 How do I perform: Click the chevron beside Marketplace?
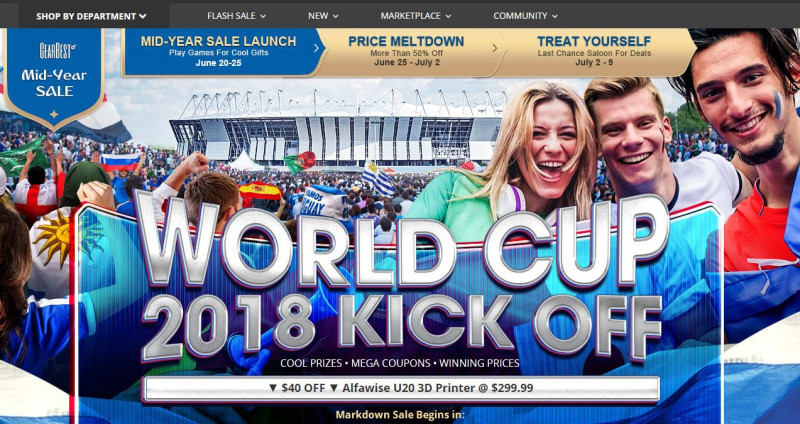click(448, 16)
